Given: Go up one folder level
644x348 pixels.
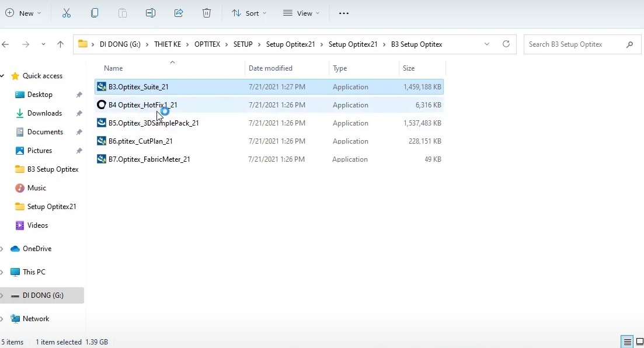Looking at the screenshot, I should tap(60, 44).
